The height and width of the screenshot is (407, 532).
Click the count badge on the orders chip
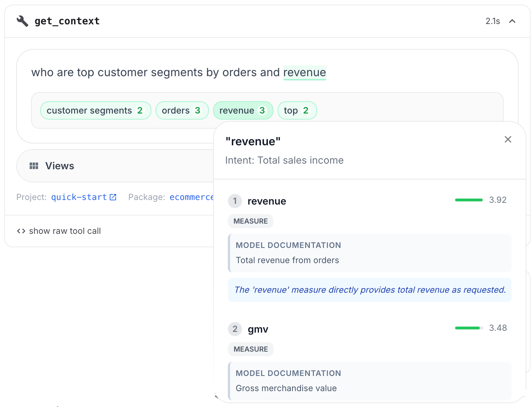click(x=198, y=110)
